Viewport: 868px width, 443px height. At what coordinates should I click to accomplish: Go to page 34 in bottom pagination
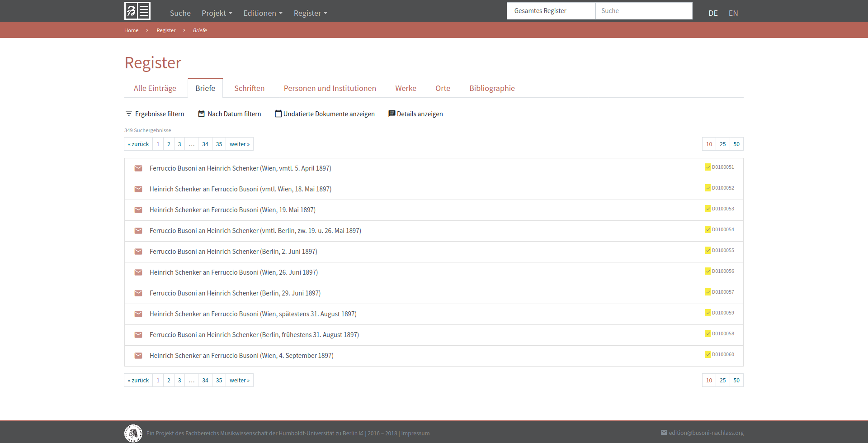click(x=205, y=380)
